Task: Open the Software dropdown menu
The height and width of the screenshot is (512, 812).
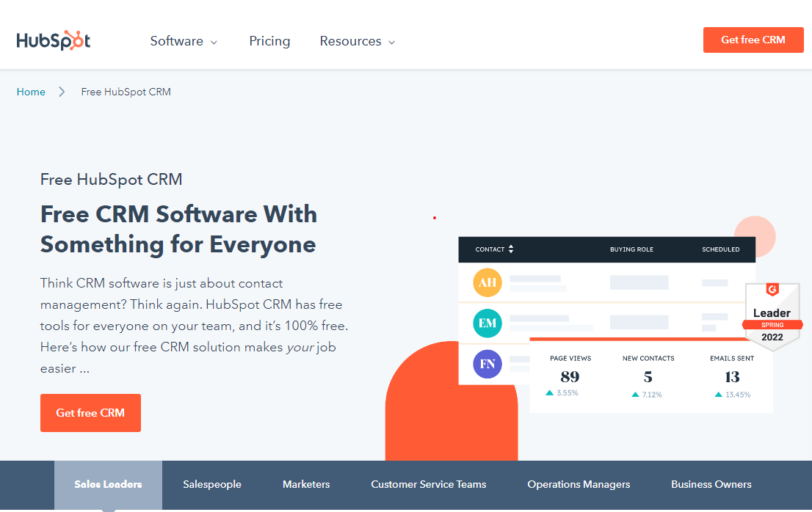Action: [x=184, y=41]
